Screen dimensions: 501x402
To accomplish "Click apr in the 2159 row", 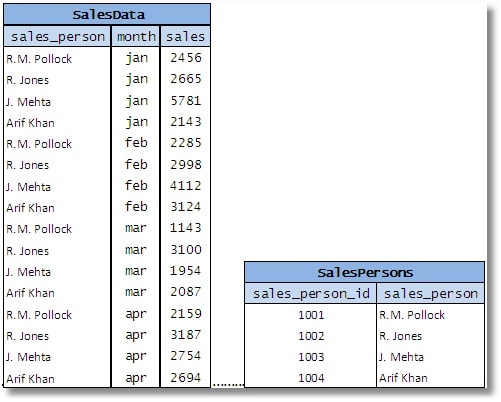I will point(136,315).
